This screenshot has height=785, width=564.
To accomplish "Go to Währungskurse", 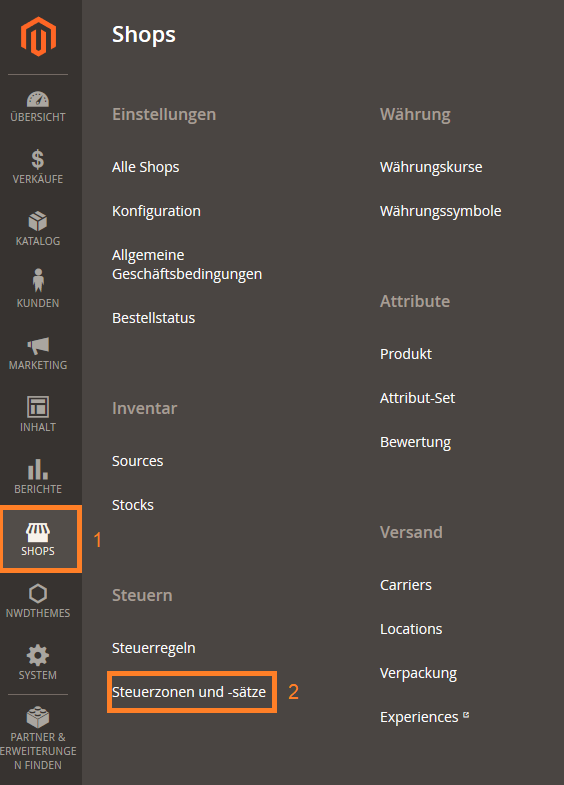I will (x=431, y=167).
